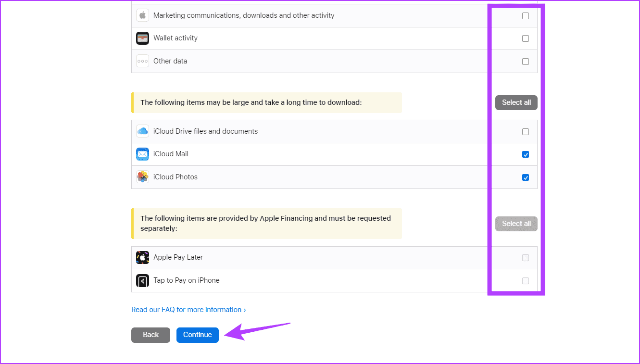Click the Other data three-dots icon
This screenshot has height=364, width=640.
pyautogui.click(x=142, y=61)
